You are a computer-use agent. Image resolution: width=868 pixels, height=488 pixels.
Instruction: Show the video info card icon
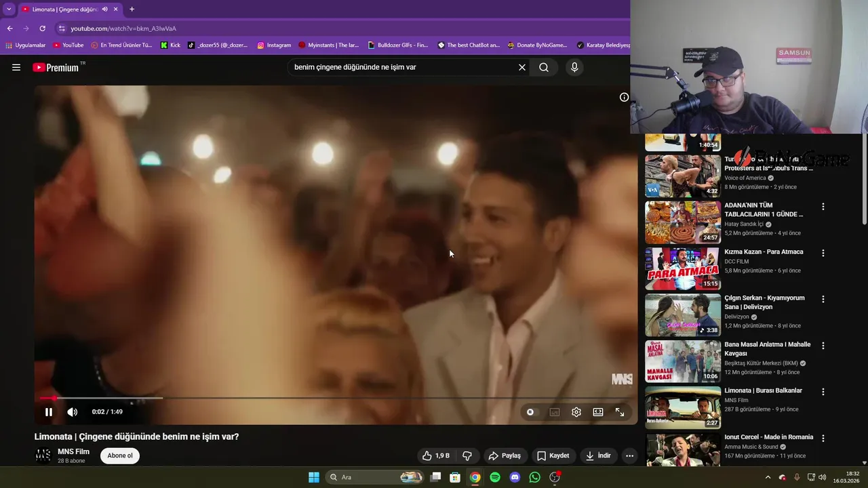click(624, 97)
